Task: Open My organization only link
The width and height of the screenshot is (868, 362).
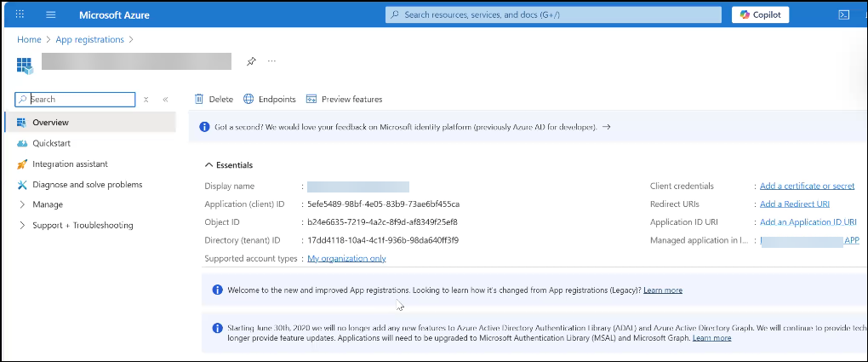Action: (x=346, y=258)
